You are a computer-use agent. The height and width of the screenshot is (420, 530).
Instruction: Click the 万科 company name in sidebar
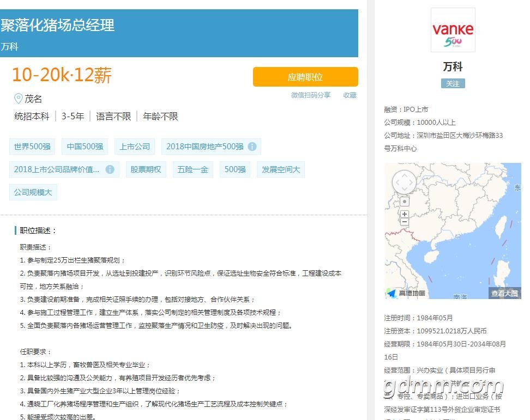(453, 67)
